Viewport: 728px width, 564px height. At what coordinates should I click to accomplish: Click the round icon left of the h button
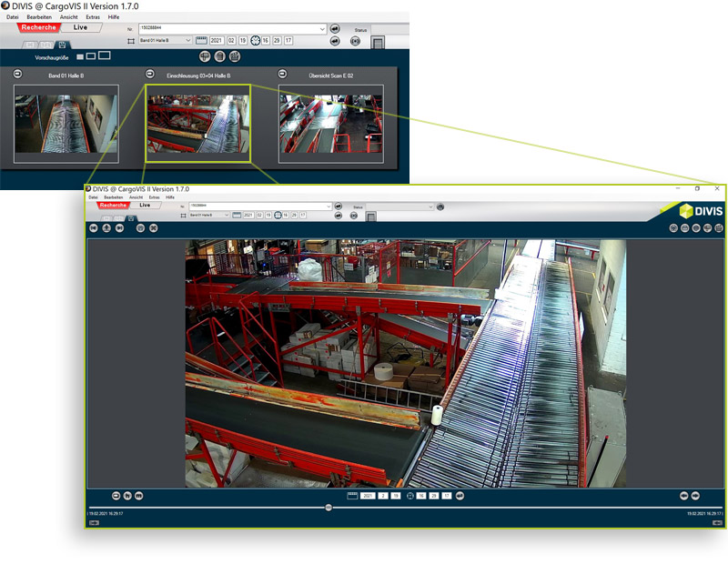pos(116,496)
